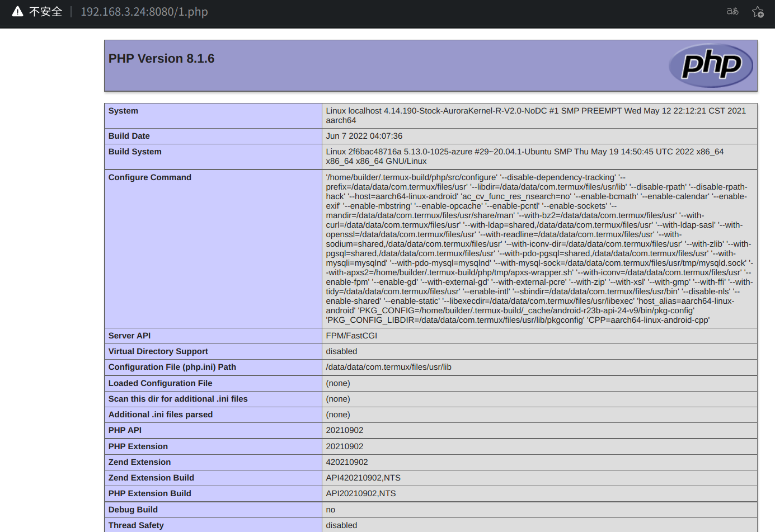Screen dimensions: 775x532
Task: Click the Additional .ini files parsed label
Action: (161, 415)
